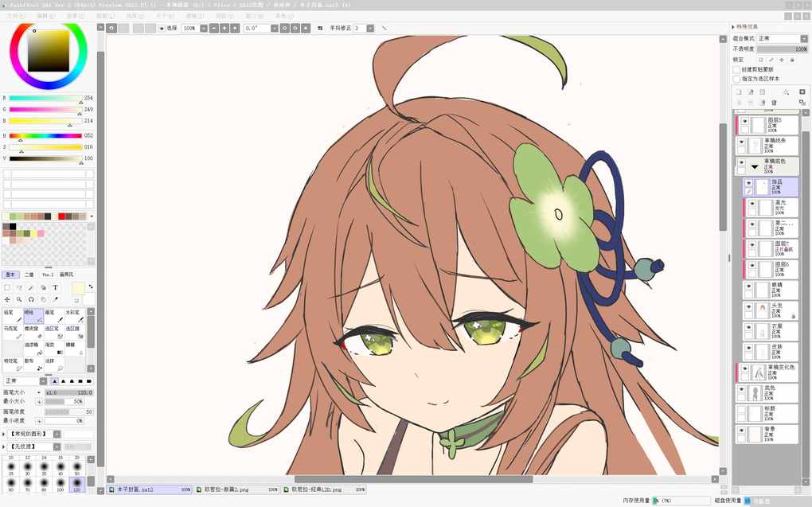Select the 皮肤 layer
This screenshot has height=507, width=812.
pos(771,352)
